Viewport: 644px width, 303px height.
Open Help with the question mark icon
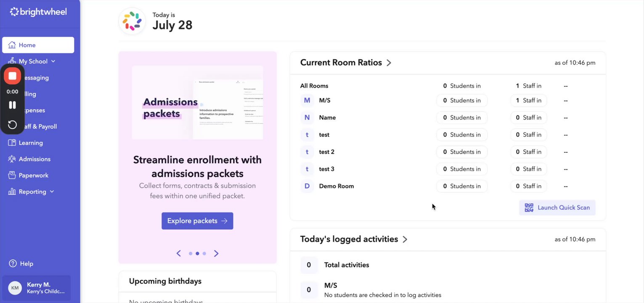click(x=13, y=263)
